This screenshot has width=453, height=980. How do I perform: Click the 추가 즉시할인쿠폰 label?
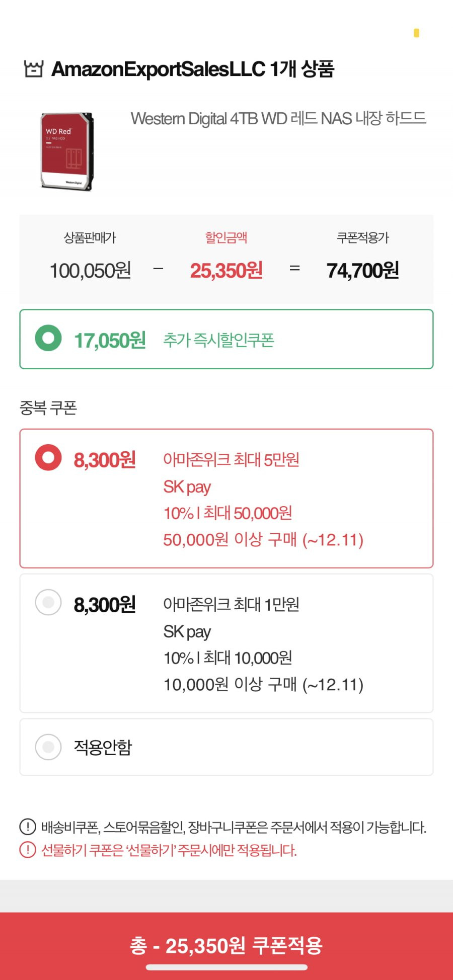(218, 340)
